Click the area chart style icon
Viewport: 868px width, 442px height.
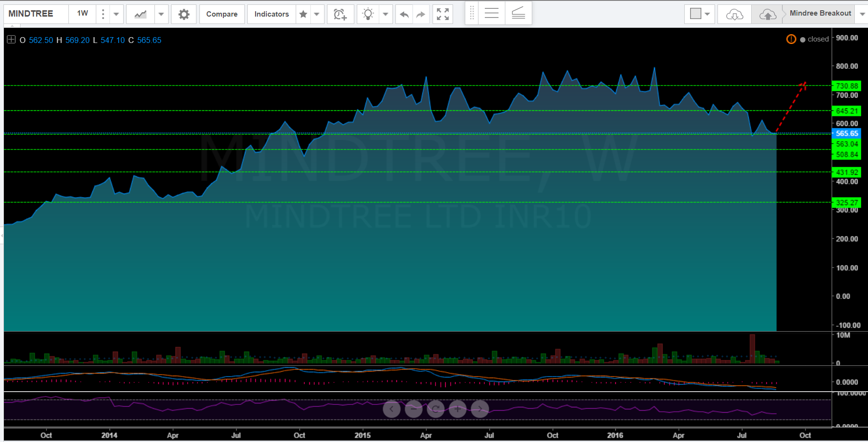(141, 14)
